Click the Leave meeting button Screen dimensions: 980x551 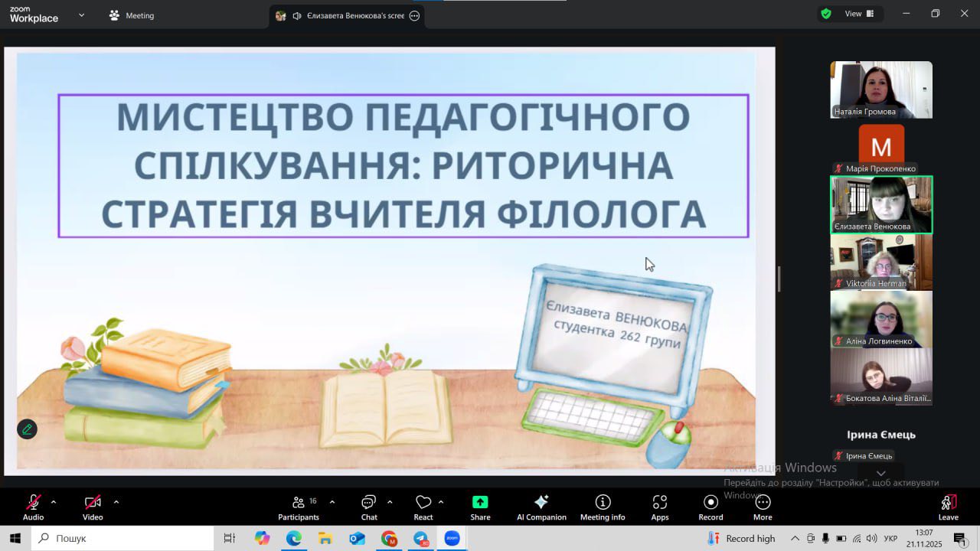click(948, 507)
